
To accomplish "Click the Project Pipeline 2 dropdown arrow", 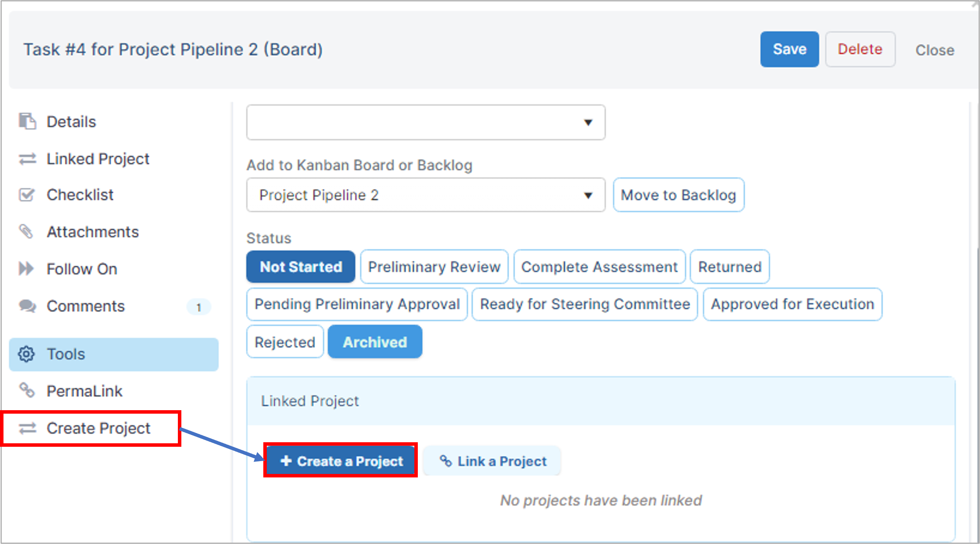I will [x=588, y=196].
